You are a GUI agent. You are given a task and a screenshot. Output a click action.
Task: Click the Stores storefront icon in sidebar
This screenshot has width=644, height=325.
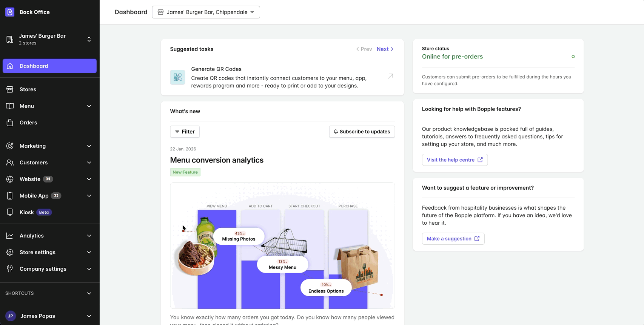[10, 89]
